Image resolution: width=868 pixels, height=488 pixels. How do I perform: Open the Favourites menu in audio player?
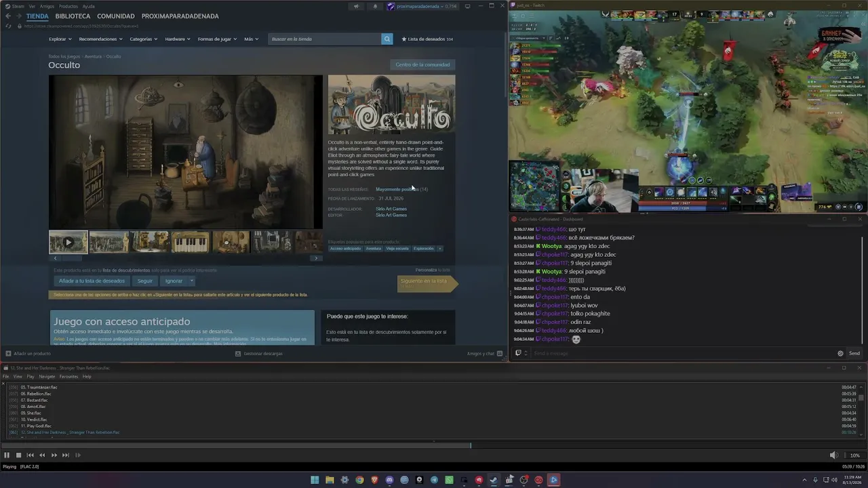(68, 376)
